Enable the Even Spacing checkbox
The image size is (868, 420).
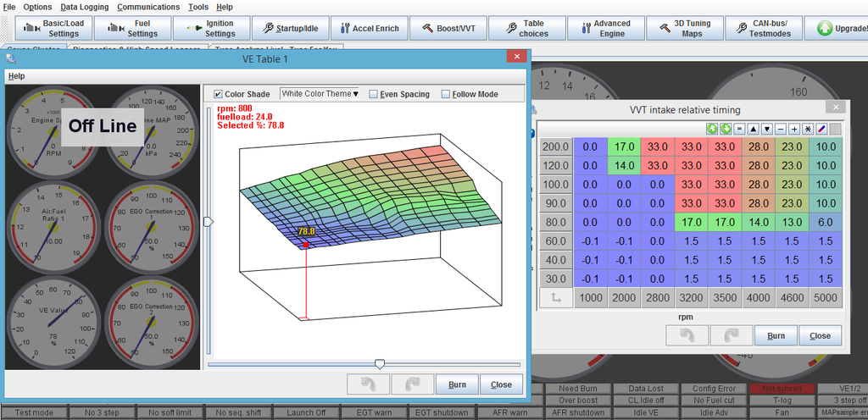(x=374, y=94)
